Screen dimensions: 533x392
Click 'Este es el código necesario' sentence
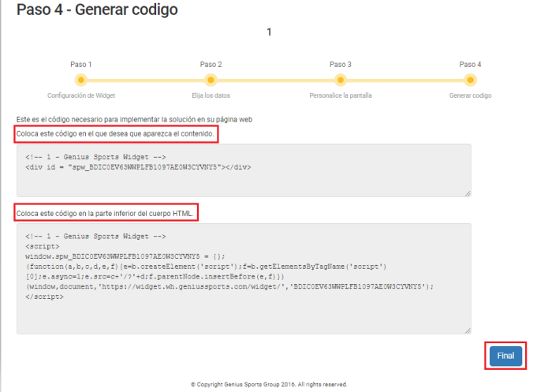tap(134, 119)
